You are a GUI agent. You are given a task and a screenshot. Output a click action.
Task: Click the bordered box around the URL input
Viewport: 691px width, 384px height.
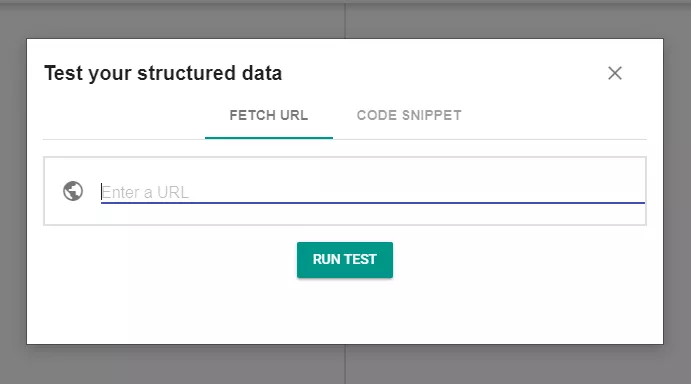(345, 191)
